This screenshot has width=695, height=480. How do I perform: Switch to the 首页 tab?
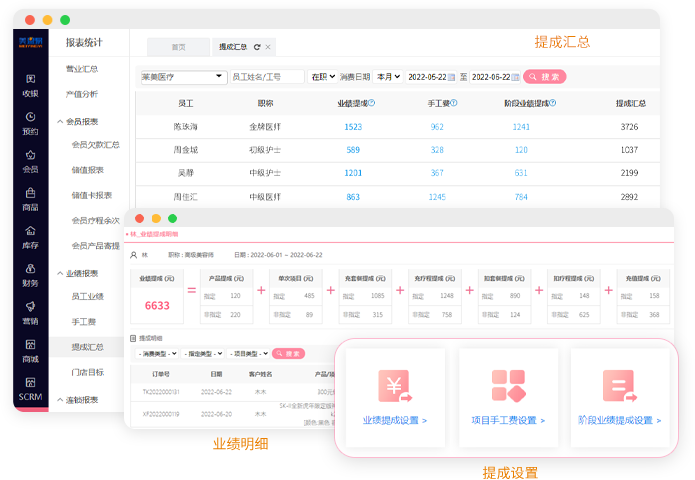[x=178, y=47]
